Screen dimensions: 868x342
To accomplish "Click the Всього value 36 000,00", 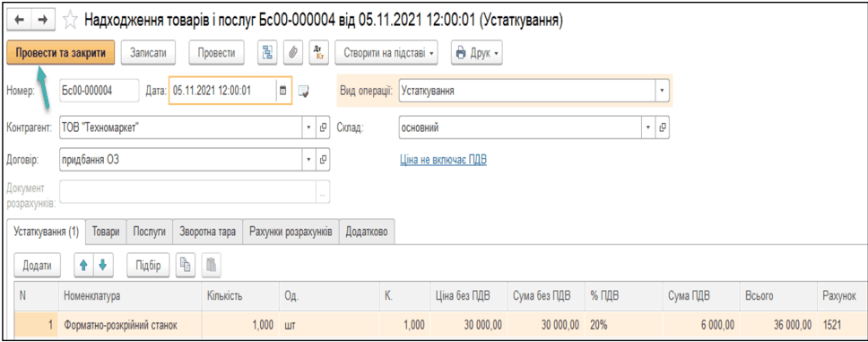I will tap(778, 325).
